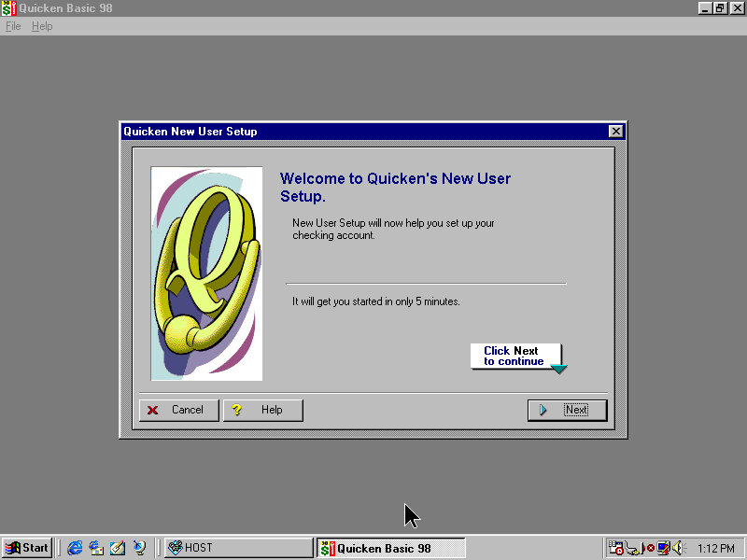Image resolution: width=747 pixels, height=560 pixels.
Task: Open Help in the setup dialog
Action: (x=262, y=410)
